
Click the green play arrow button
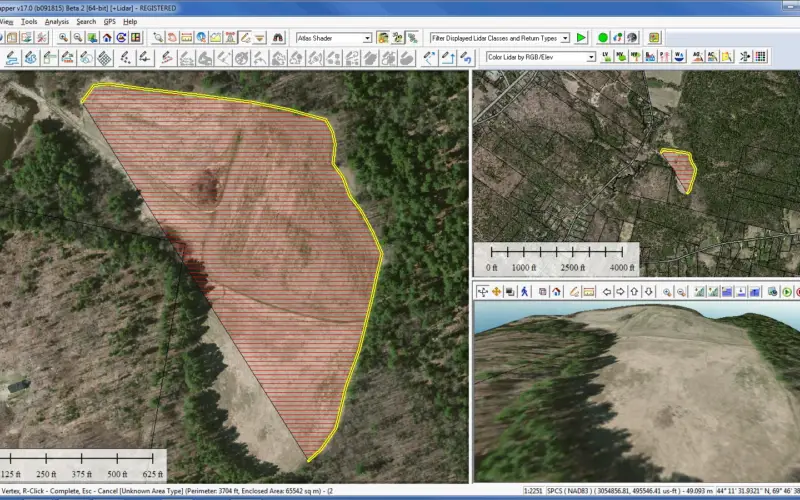pos(581,38)
